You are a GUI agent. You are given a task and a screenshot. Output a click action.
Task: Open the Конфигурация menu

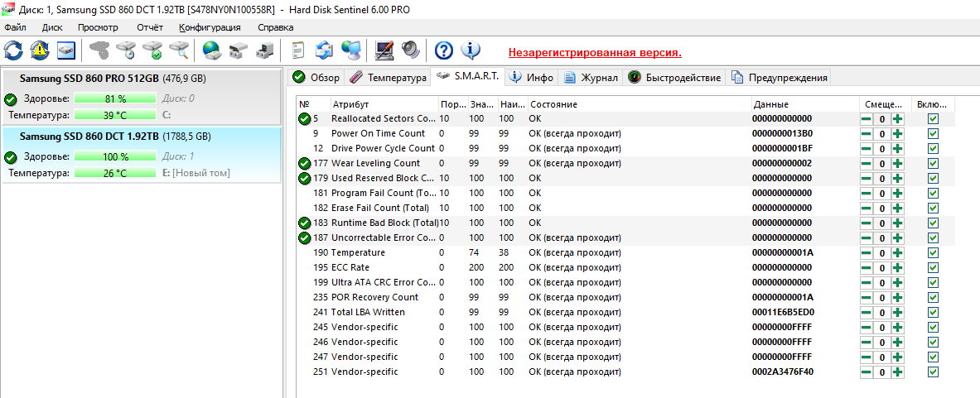coord(210,27)
